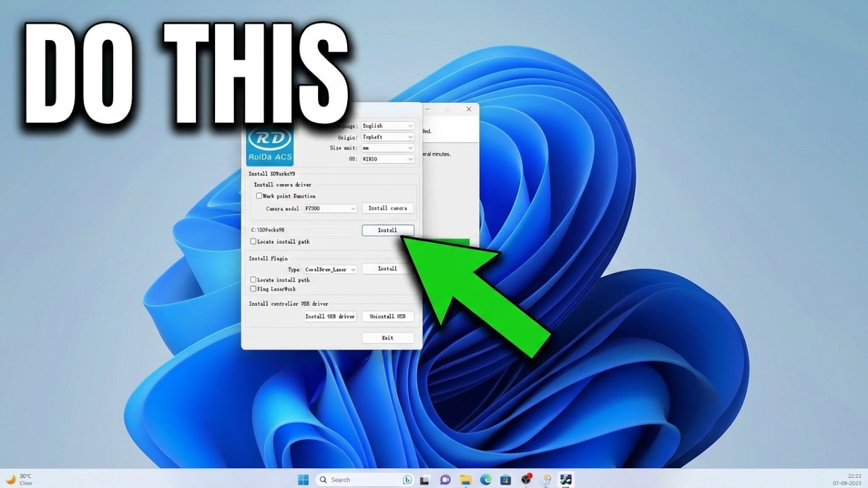The height and width of the screenshot is (488, 868).
Task: Tick Locate install path under the C:\ path
Action: click(253, 241)
